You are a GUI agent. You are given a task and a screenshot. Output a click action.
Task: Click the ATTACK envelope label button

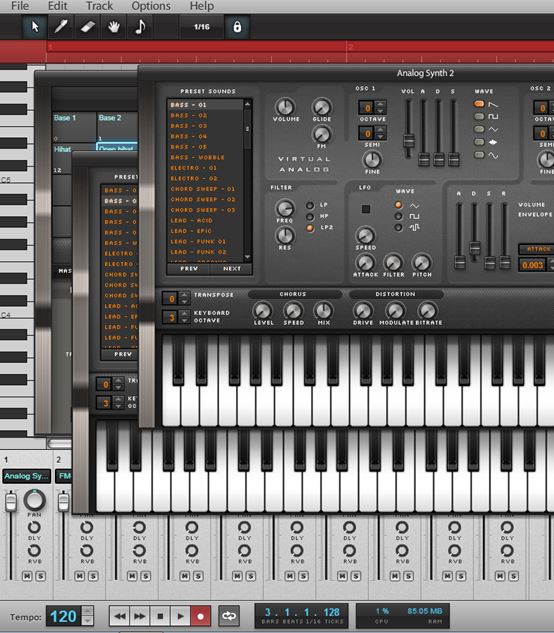[x=538, y=249]
